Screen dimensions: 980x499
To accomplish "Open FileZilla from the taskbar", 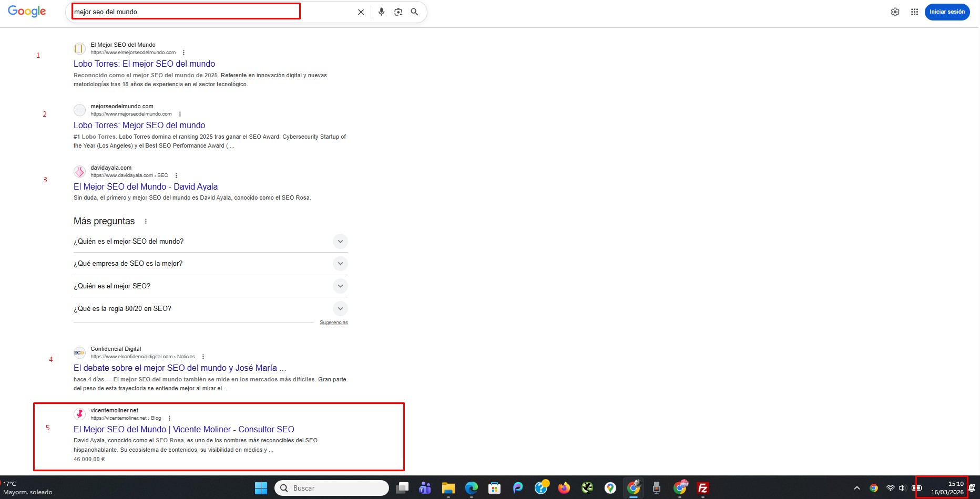I will point(702,488).
